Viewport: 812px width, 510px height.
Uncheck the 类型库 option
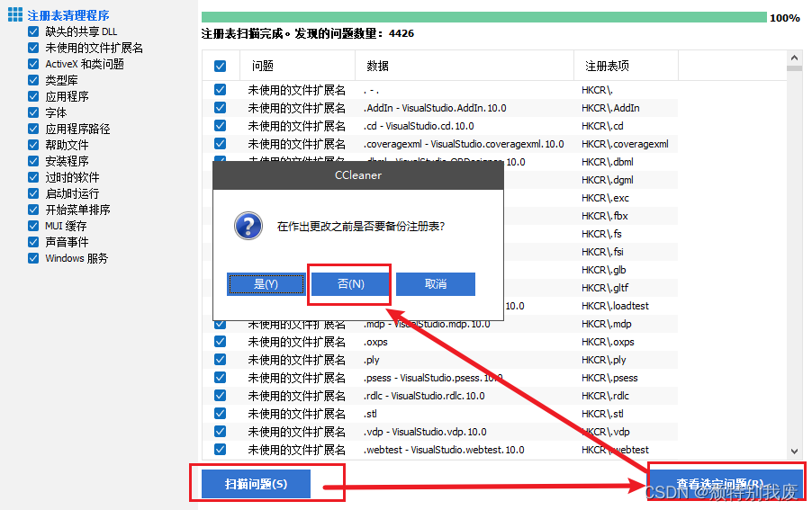[x=33, y=80]
